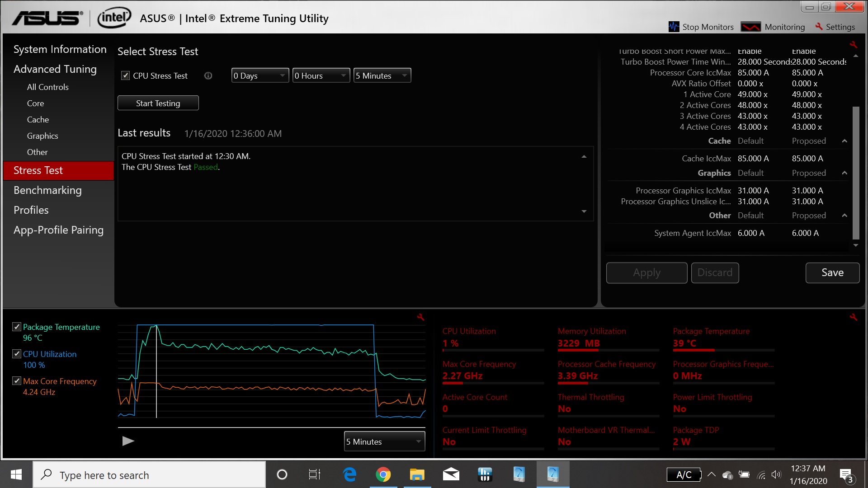
Task: Click the active Extreme Tuning Utility taskbar icon
Action: coord(553,474)
